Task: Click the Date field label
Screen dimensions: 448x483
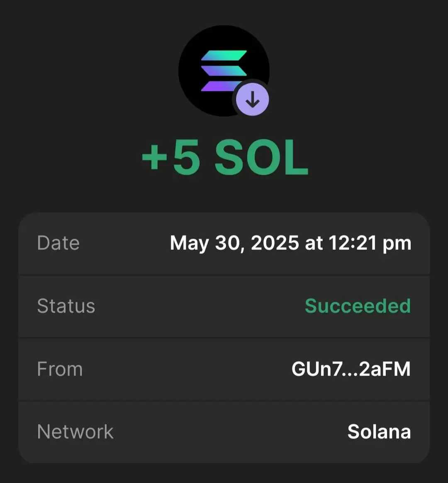Action: [58, 243]
